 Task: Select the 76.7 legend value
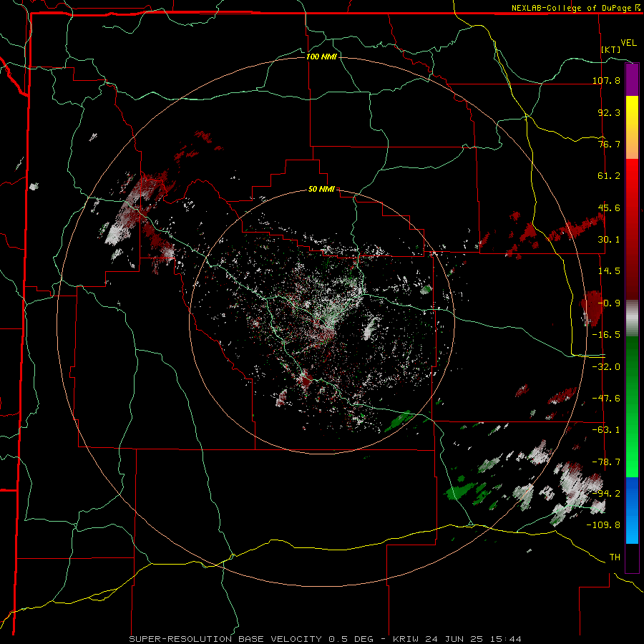[x=609, y=144]
